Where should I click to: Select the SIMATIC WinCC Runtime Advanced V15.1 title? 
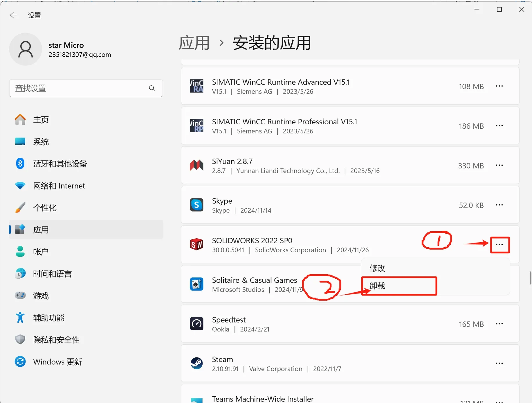tap(281, 82)
